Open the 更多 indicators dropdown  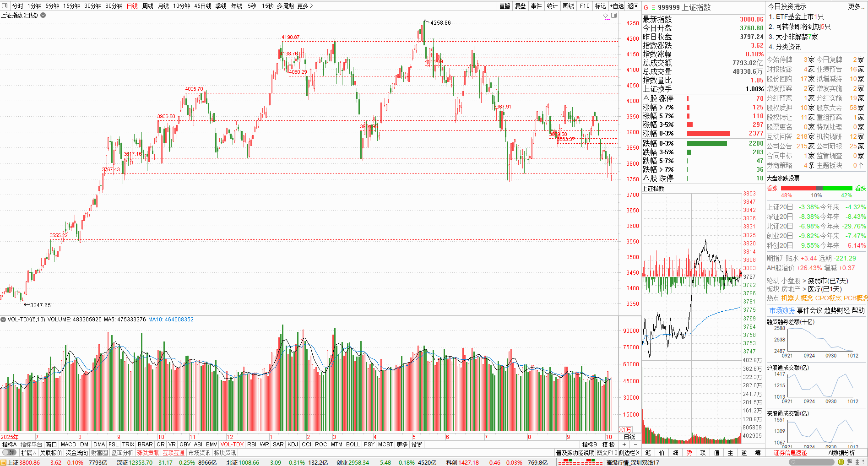(x=402, y=444)
